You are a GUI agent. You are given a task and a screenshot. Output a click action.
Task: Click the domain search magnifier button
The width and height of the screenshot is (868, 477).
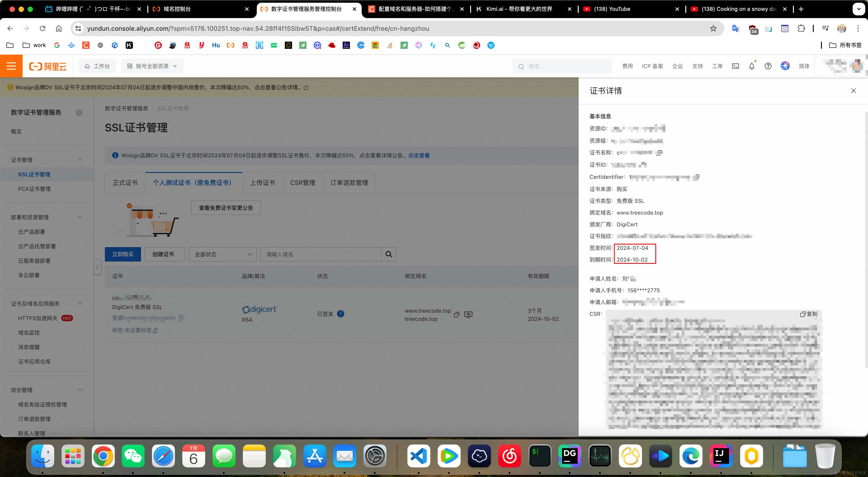click(389, 254)
